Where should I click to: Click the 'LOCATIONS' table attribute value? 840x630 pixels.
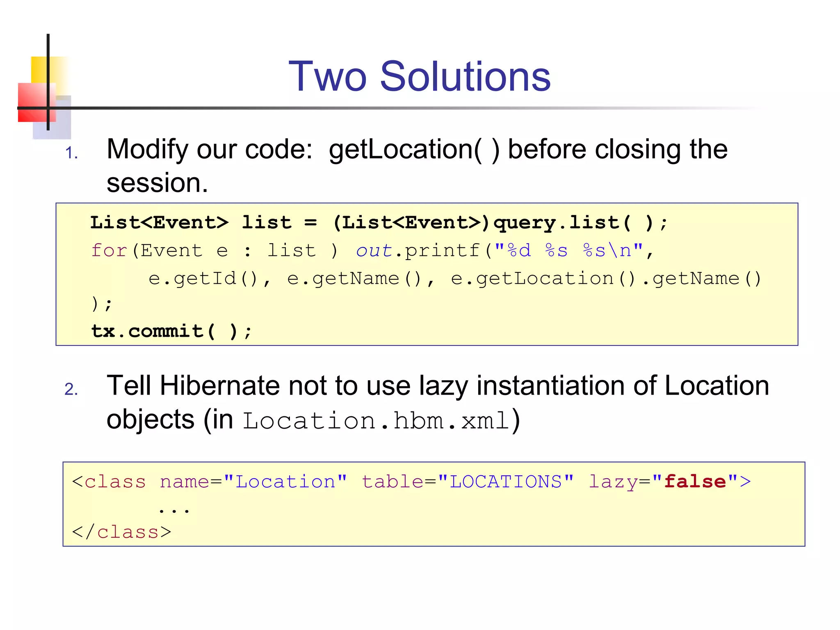click(505, 482)
